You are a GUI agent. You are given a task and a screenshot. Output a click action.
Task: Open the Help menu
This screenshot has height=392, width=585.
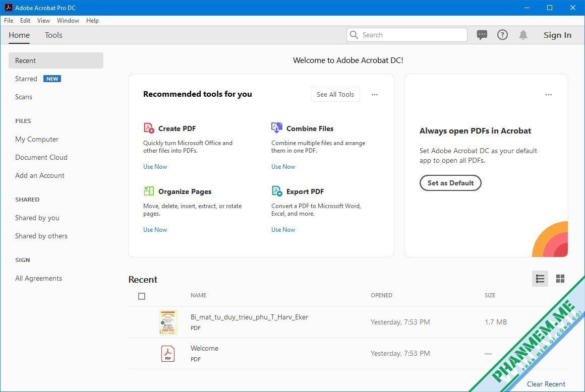92,21
